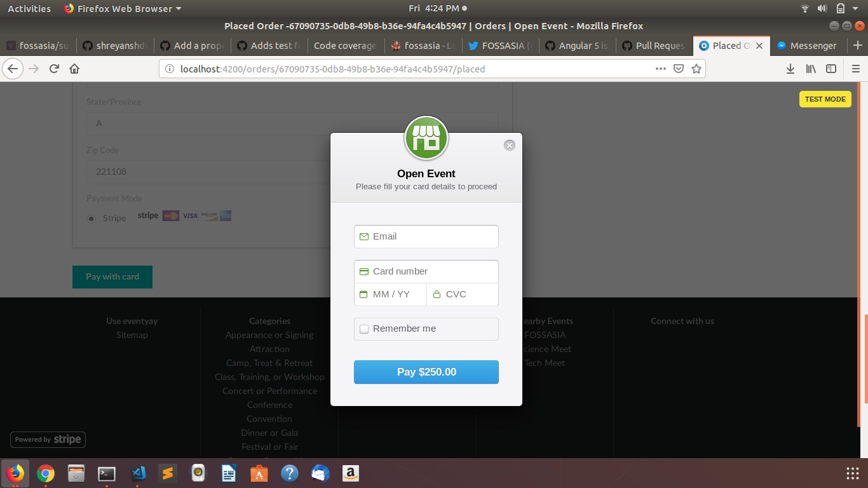Click the volume status icon
This screenshot has height=488, width=868.
tap(822, 9)
